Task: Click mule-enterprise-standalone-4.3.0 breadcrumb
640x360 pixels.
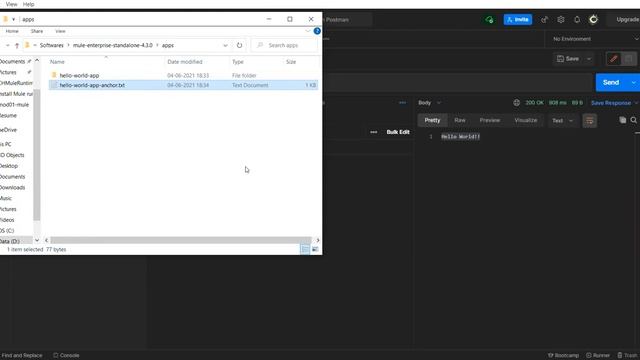Action: pyautogui.click(x=113, y=45)
